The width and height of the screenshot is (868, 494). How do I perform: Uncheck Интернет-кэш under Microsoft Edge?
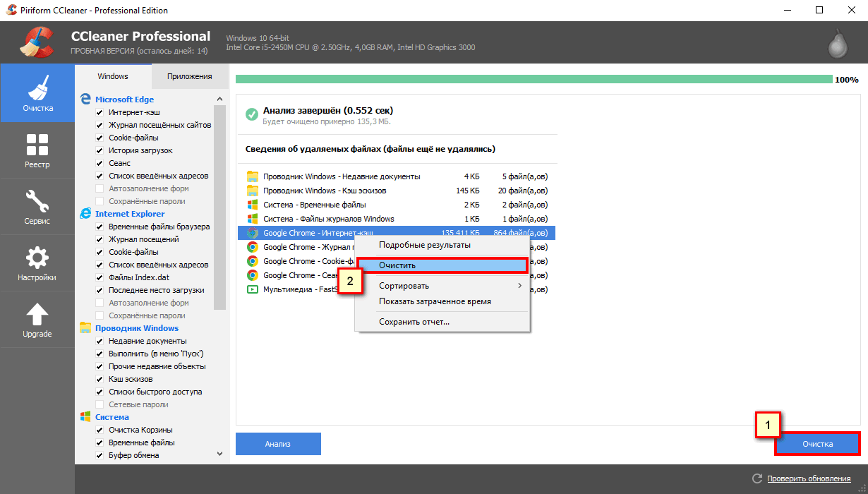click(x=100, y=112)
